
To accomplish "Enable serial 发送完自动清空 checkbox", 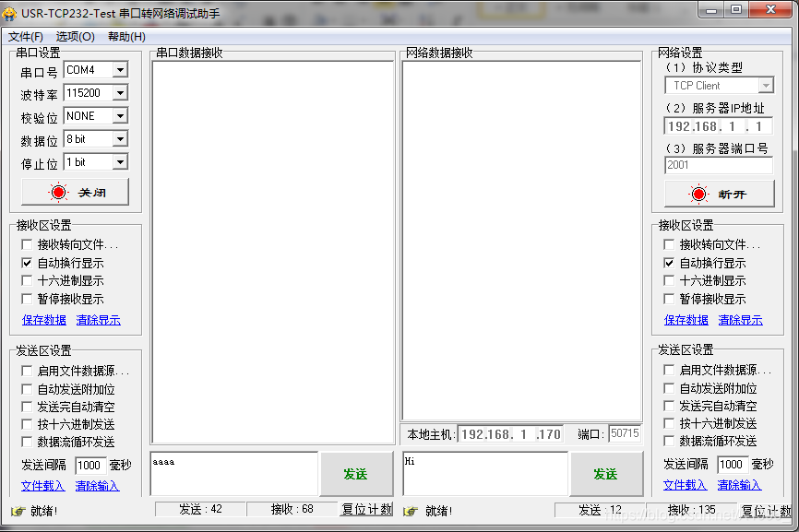I will [x=27, y=407].
